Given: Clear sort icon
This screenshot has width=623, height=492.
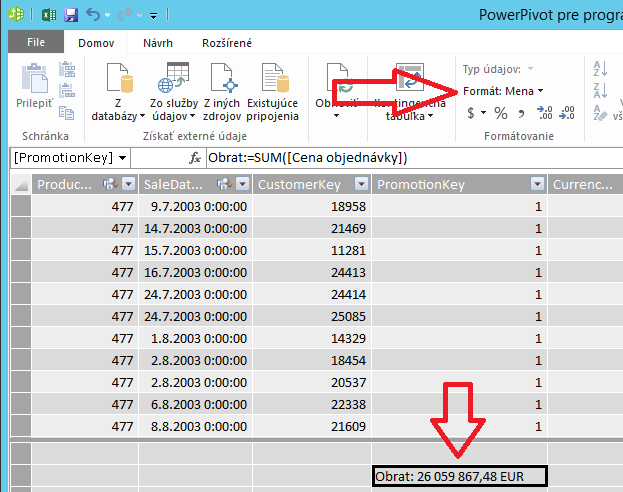Looking at the screenshot, I should pos(600,113).
